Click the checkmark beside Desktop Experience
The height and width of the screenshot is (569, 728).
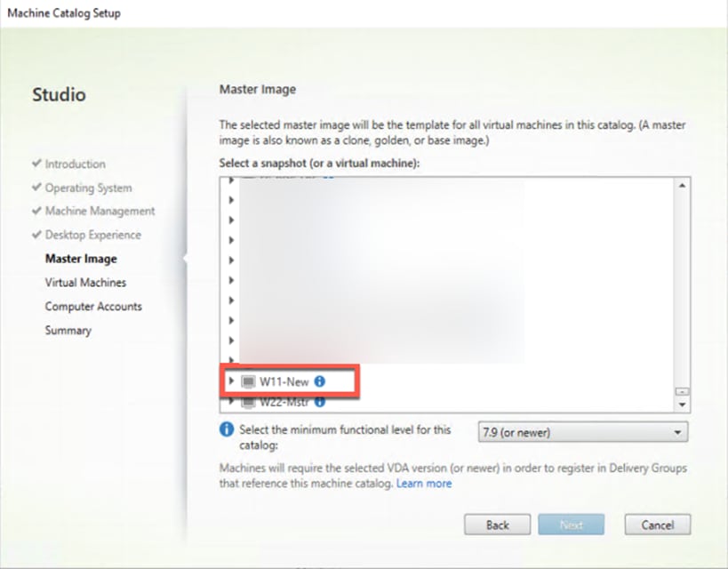[36, 235]
